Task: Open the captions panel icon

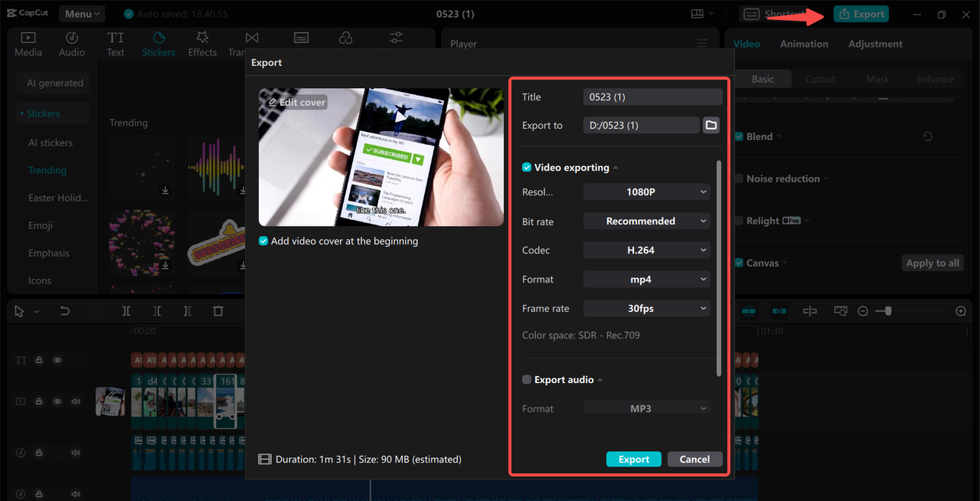Action: [301, 38]
